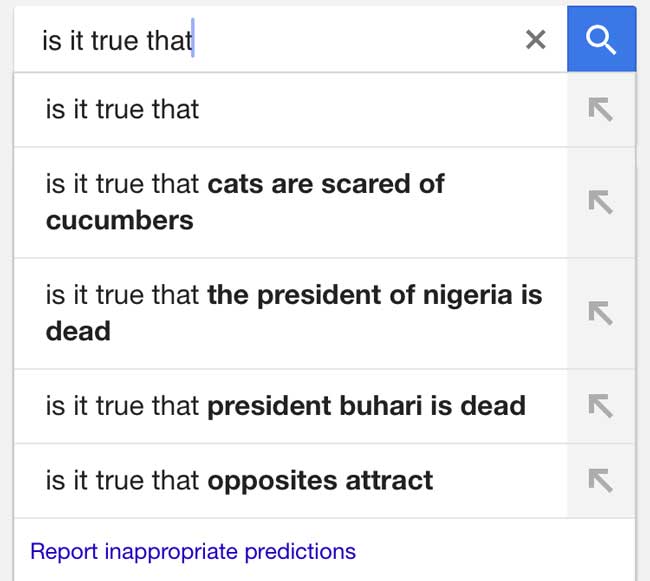Click the blue magnifier search button
Viewport: 650px width, 581px height.
point(601,39)
